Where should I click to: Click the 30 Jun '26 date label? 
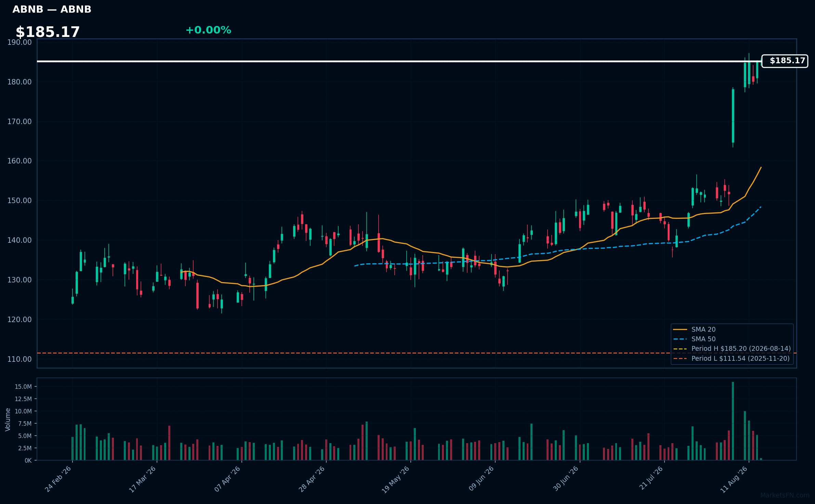click(566, 479)
